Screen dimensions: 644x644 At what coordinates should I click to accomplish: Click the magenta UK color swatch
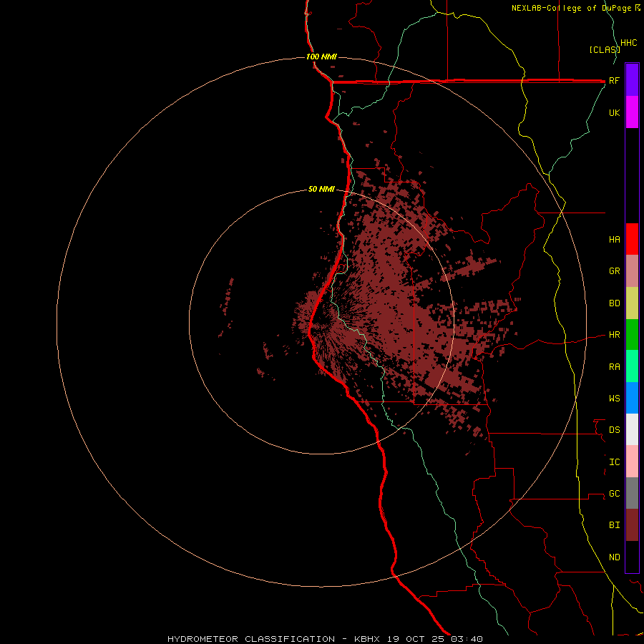coord(632,112)
